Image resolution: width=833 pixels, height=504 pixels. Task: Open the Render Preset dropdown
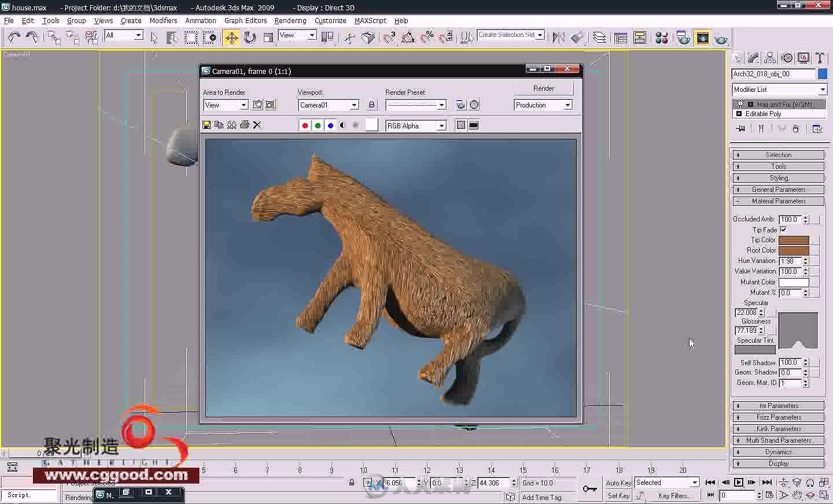point(416,105)
